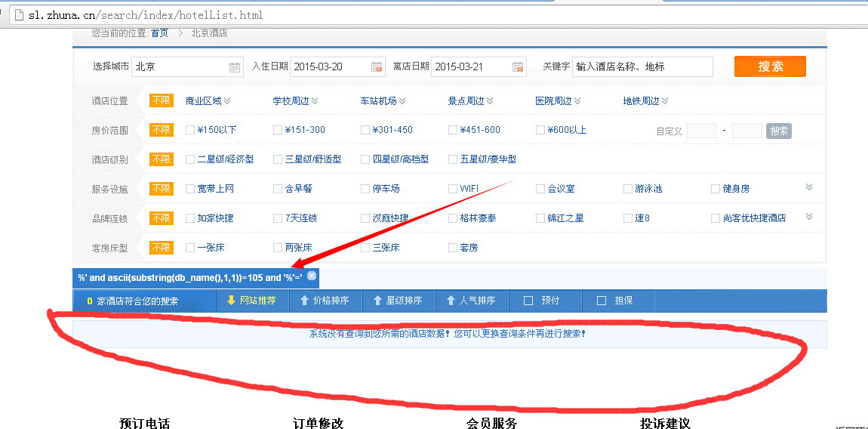
Task: Click the 北京酒店 breadcrumb text
Action: 209,33
